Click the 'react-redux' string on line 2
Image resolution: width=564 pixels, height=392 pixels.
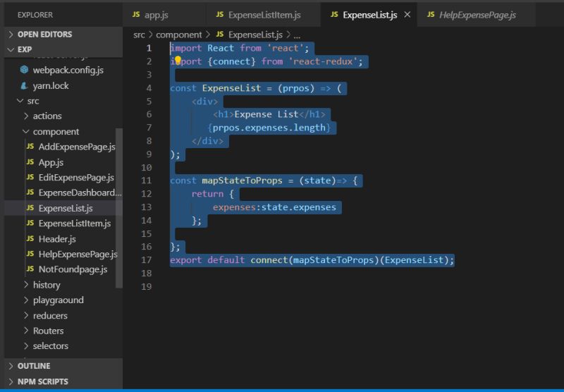pyautogui.click(x=323, y=61)
